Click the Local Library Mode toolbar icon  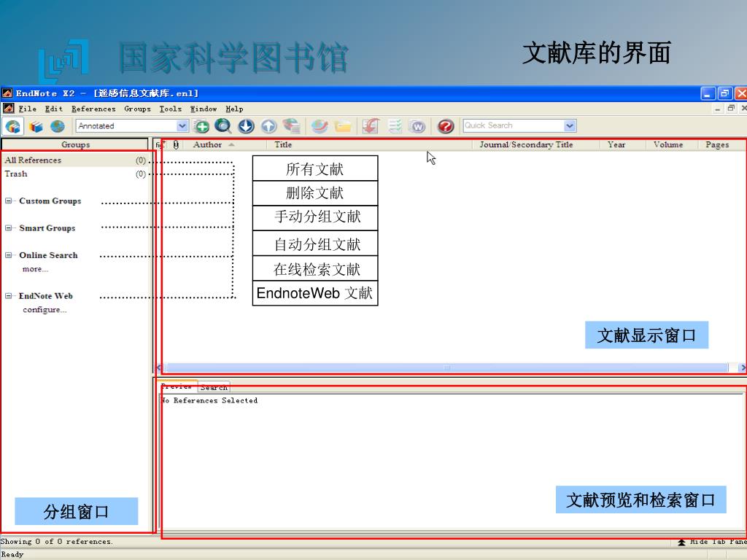pos(13,127)
